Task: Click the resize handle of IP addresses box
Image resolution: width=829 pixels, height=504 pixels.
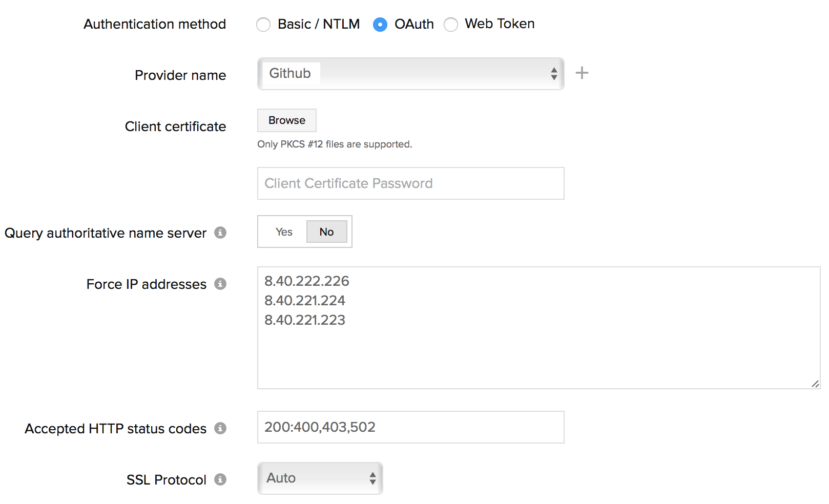Action: (x=815, y=384)
